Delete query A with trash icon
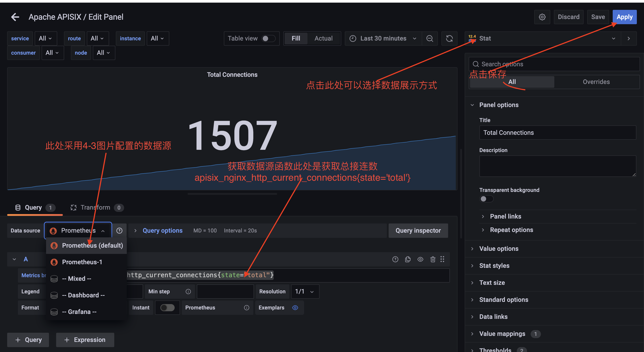The width and height of the screenshot is (644, 352). point(433,259)
